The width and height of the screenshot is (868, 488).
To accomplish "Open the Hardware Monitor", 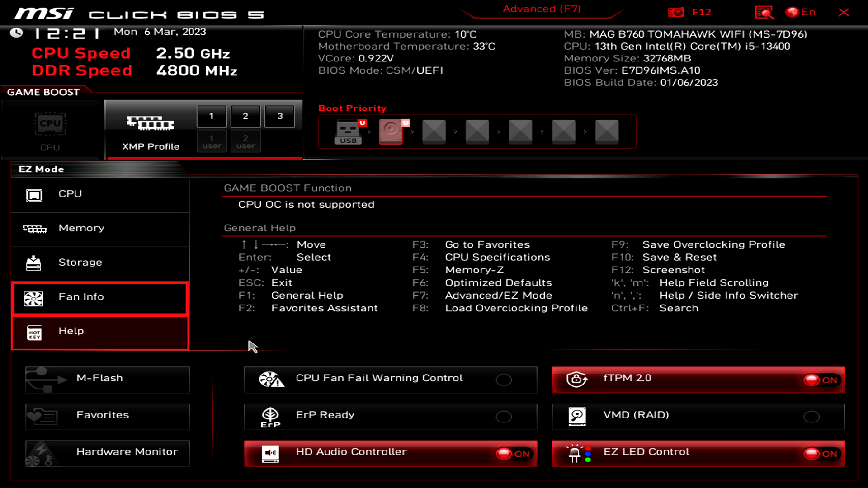I will click(108, 452).
